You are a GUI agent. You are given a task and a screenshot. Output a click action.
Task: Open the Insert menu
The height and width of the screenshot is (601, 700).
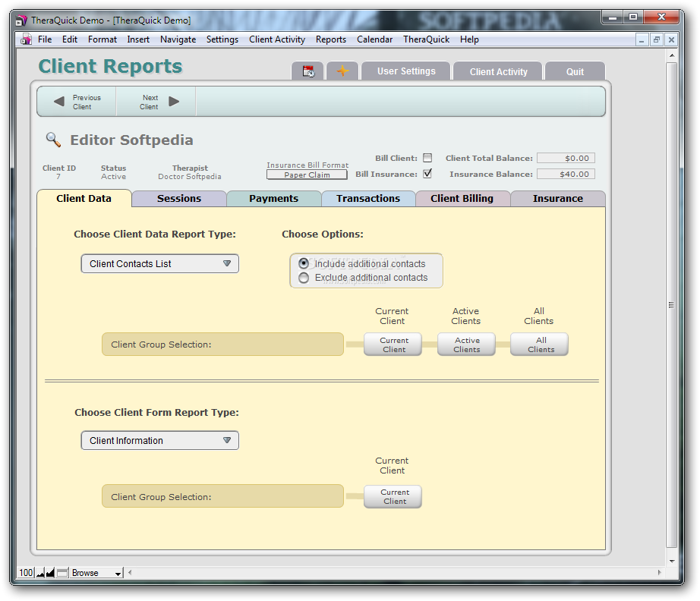138,39
